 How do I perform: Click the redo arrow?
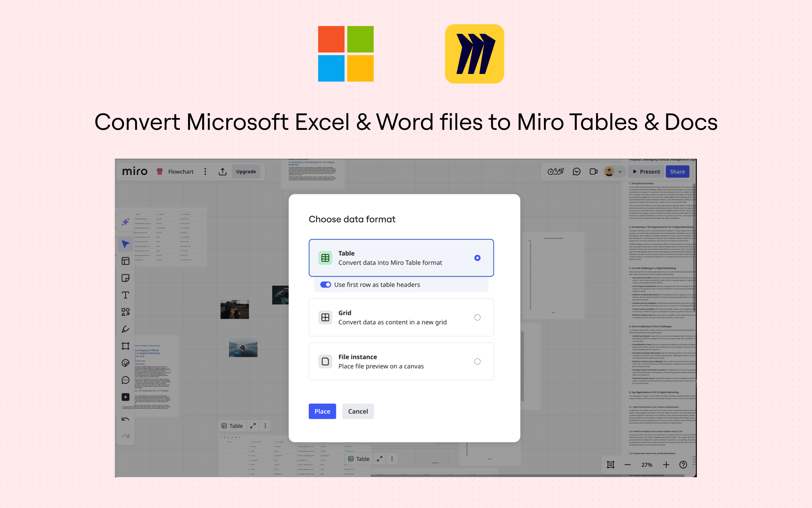(126, 436)
